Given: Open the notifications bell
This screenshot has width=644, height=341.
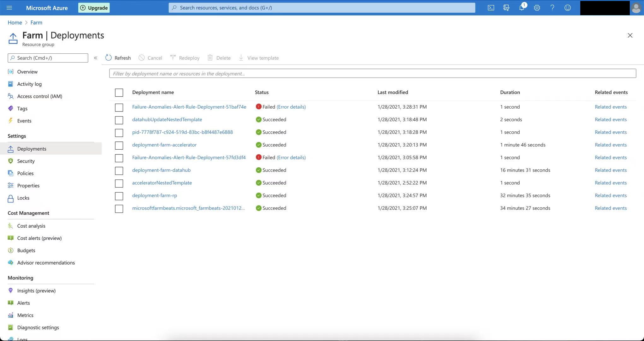Looking at the screenshot, I should (x=522, y=8).
